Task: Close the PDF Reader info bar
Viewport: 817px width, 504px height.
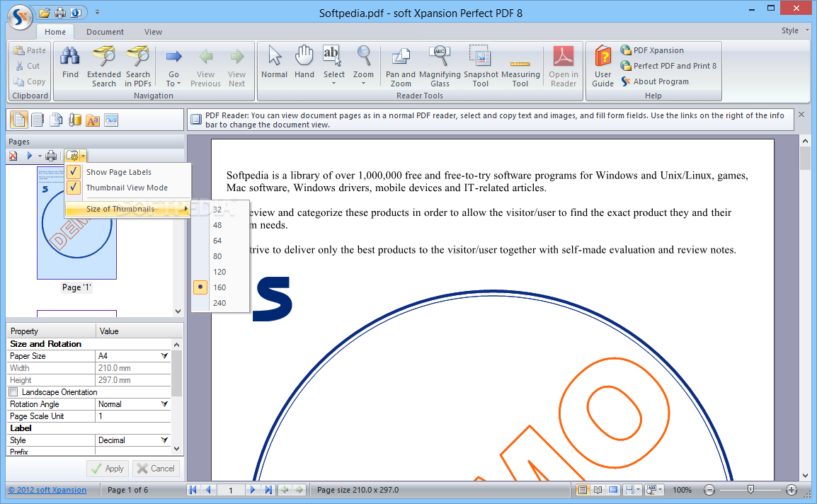Action: pos(801,114)
